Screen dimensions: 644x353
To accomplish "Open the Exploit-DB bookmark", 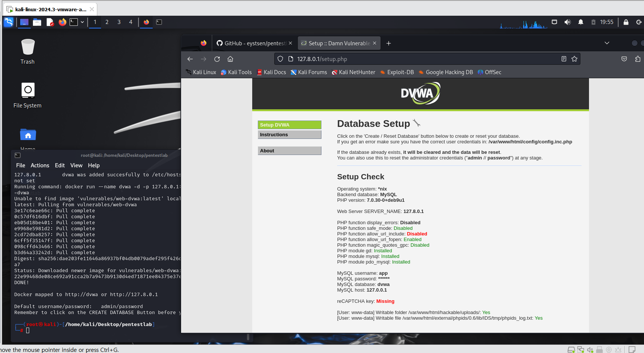I will [397, 72].
